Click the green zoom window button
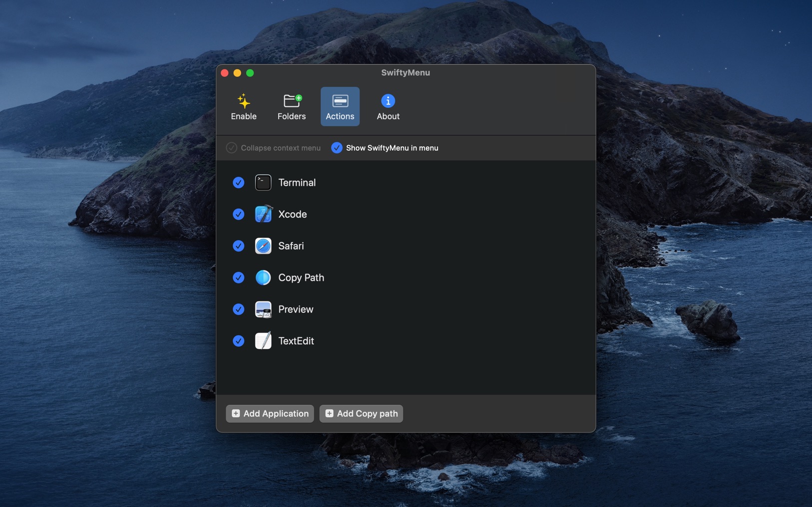 [x=250, y=73]
